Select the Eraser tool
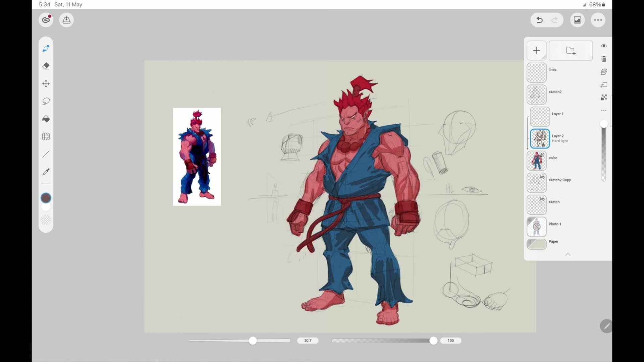The height and width of the screenshot is (362, 644). 46,66
